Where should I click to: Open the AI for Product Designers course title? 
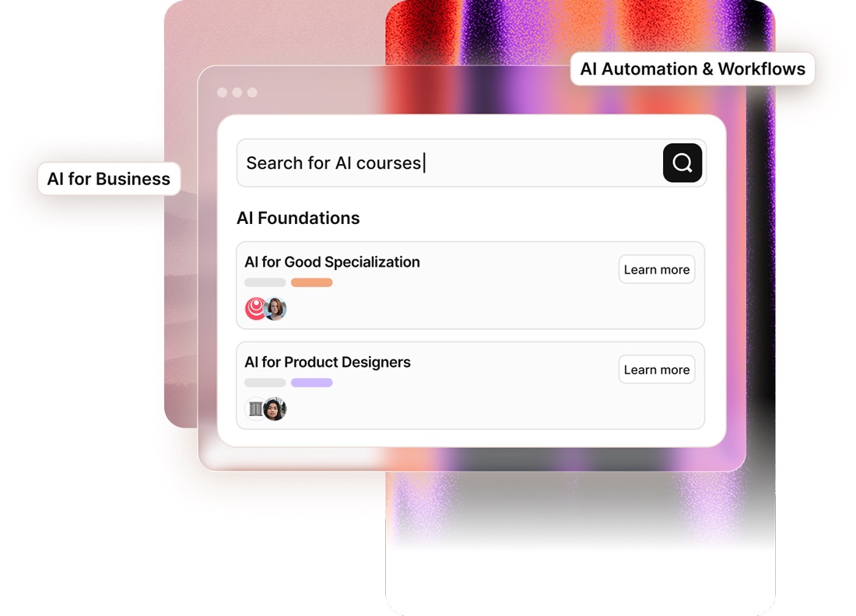[328, 362]
